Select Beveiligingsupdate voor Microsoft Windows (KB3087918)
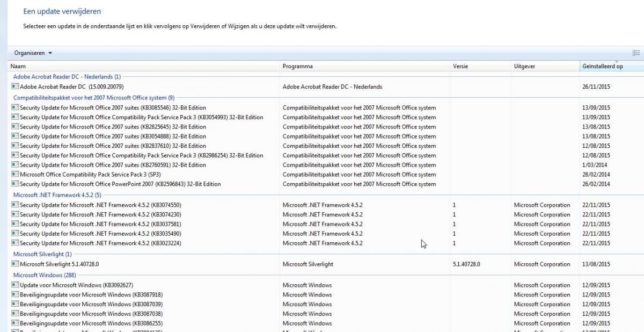The image size is (644, 332). click(91, 295)
